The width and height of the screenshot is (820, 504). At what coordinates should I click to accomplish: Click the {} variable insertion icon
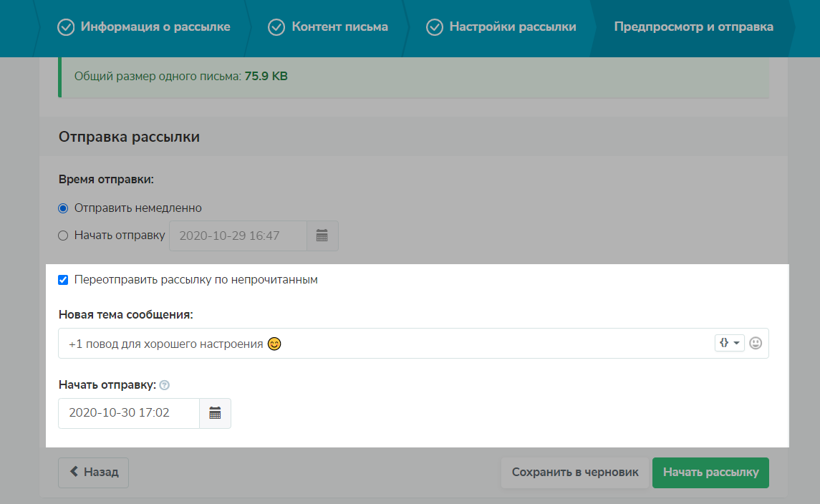click(x=725, y=343)
